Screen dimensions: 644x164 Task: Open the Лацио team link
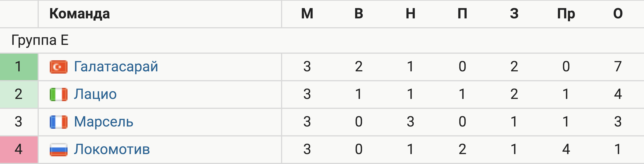(x=95, y=94)
